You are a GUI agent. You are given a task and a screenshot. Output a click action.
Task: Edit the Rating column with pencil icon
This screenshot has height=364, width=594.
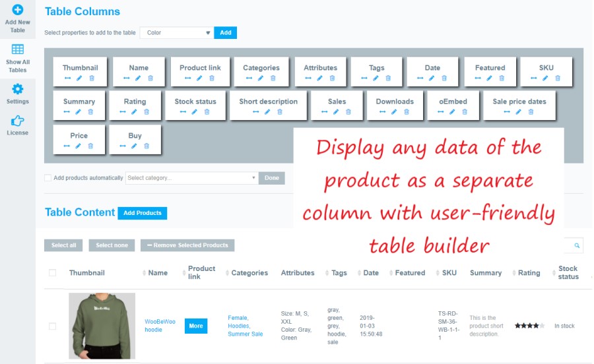point(135,111)
